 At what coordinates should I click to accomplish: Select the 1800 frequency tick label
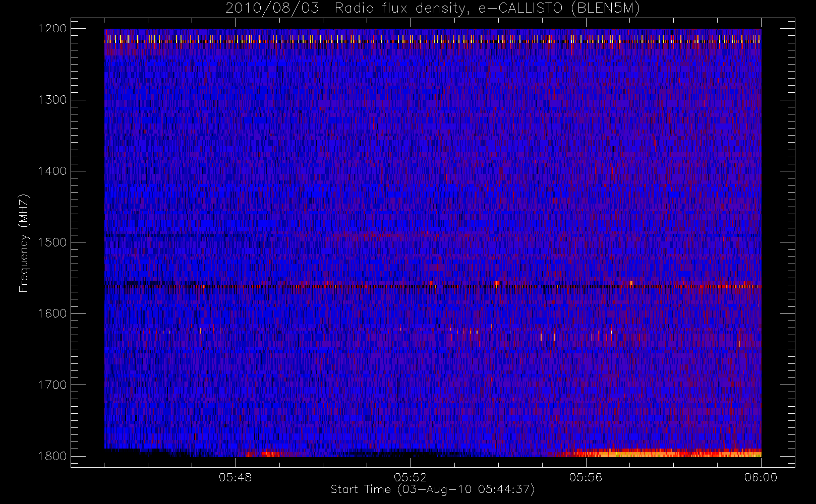(52, 456)
